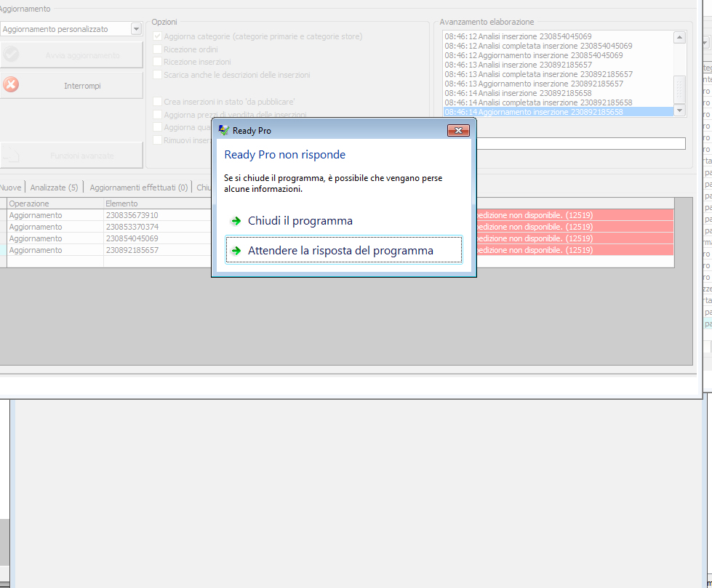This screenshot has height=588, width=712.
Task: Click the Elemento column header
Action: 158,204
